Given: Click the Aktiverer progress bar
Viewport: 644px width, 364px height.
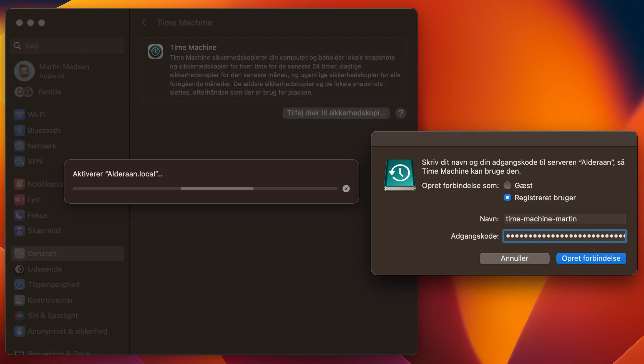Looking at the screenshot, I should click(x=205, y=189).
